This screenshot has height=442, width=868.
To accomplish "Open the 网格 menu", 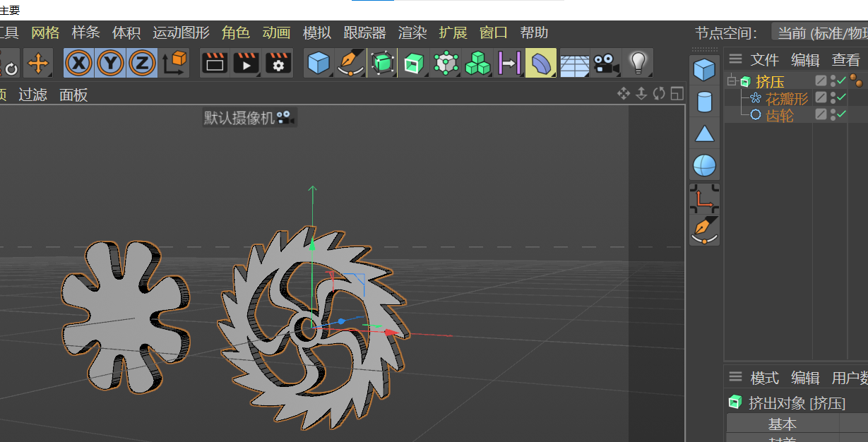I will pos(45,32).
